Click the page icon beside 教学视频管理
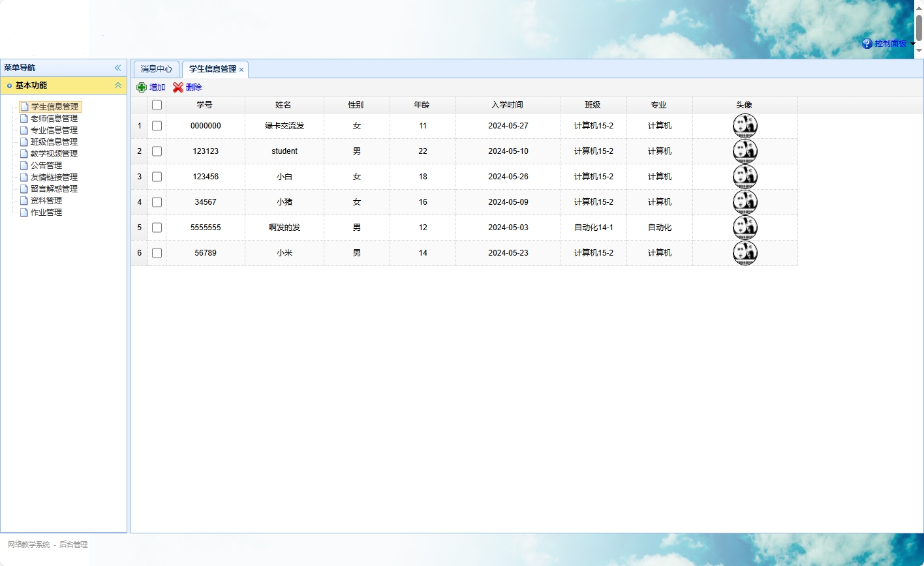Image resolution: width=924 pixels, height=566 pixels. pyautogui.click(x=24, y=154)
